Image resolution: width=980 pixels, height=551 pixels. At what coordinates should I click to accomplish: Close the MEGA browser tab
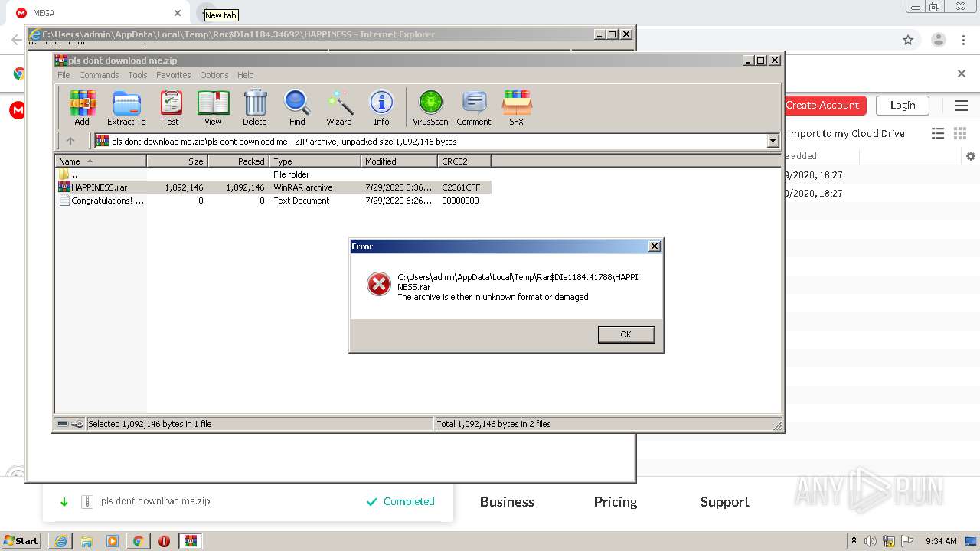click(x=178, y=13)
